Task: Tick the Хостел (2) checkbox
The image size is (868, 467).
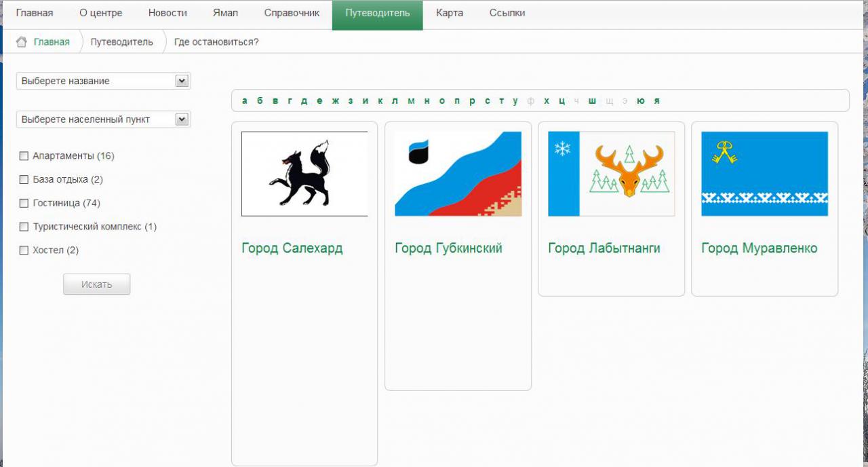Action: tap(24, 250)
